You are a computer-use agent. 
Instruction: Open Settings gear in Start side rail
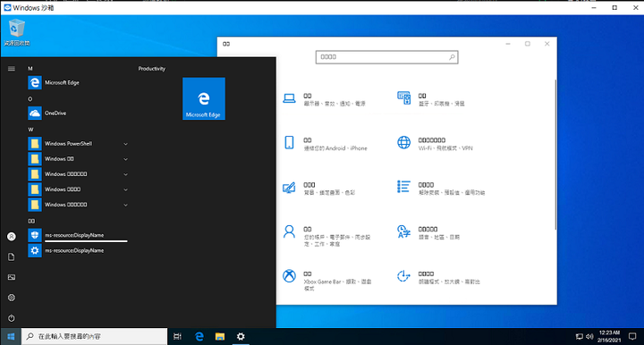pyautogui.click(x=12, y=298)
